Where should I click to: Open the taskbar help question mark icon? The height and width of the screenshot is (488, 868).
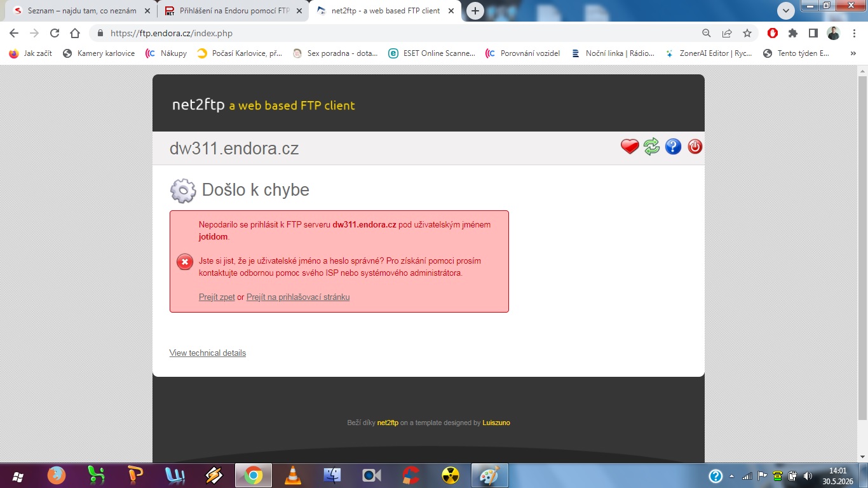click(x=715, y=476)
